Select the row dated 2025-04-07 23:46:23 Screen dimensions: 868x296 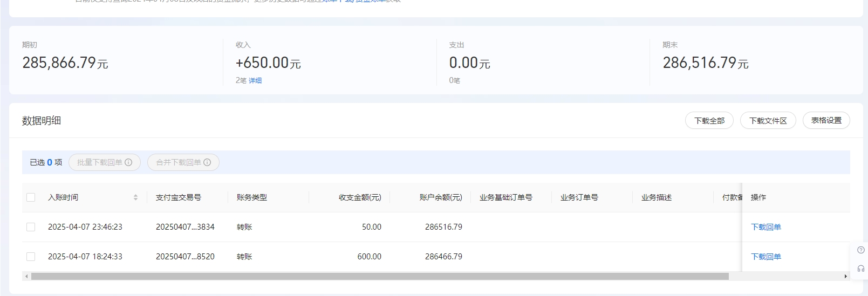click(x=31, y=227)
